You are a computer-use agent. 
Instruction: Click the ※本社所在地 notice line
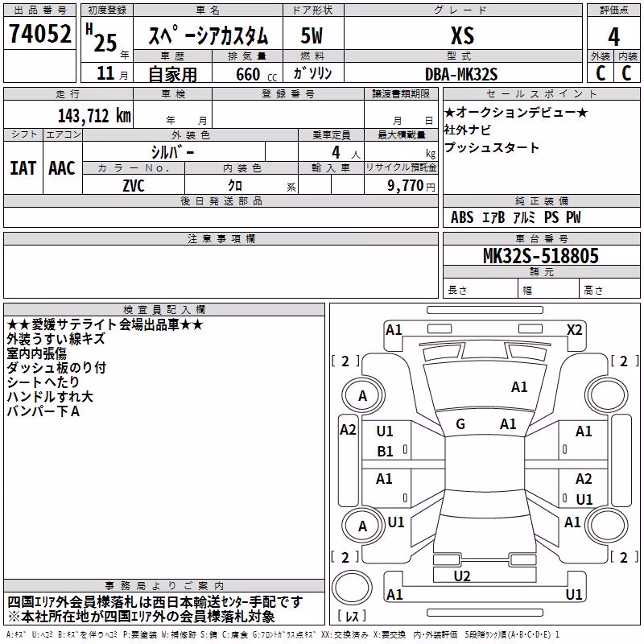point(141,617)
